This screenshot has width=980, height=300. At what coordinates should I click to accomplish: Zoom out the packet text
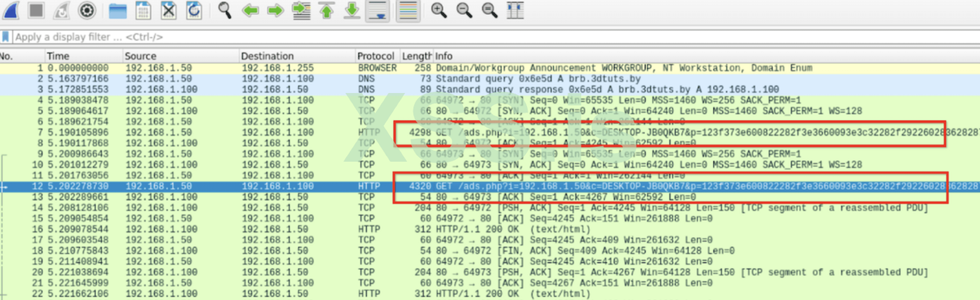[464, 10]
